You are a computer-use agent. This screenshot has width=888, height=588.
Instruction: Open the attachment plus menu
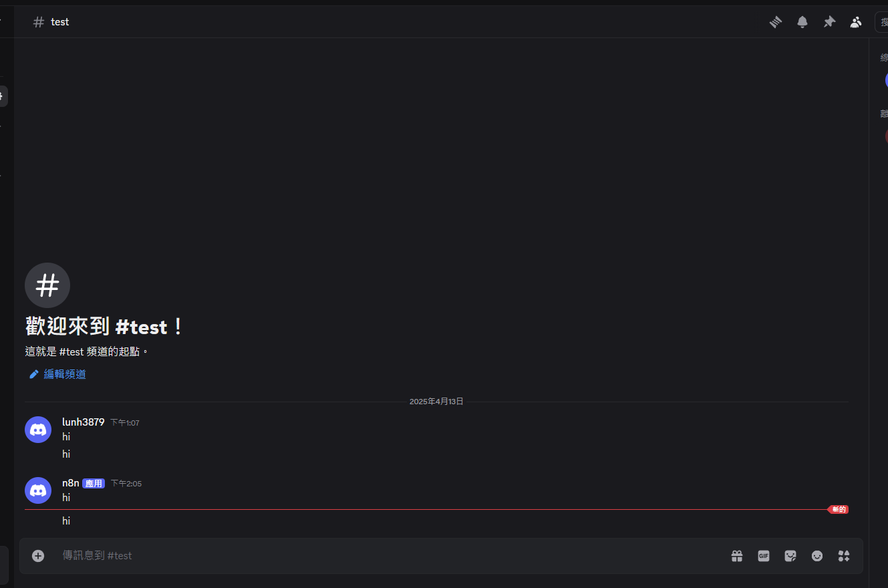click(x=38, y=556)
